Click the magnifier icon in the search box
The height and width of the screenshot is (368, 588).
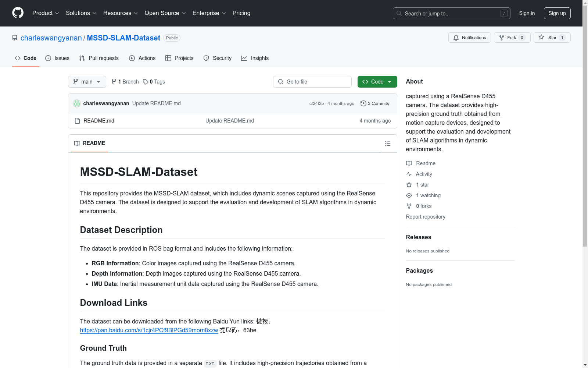399,13
